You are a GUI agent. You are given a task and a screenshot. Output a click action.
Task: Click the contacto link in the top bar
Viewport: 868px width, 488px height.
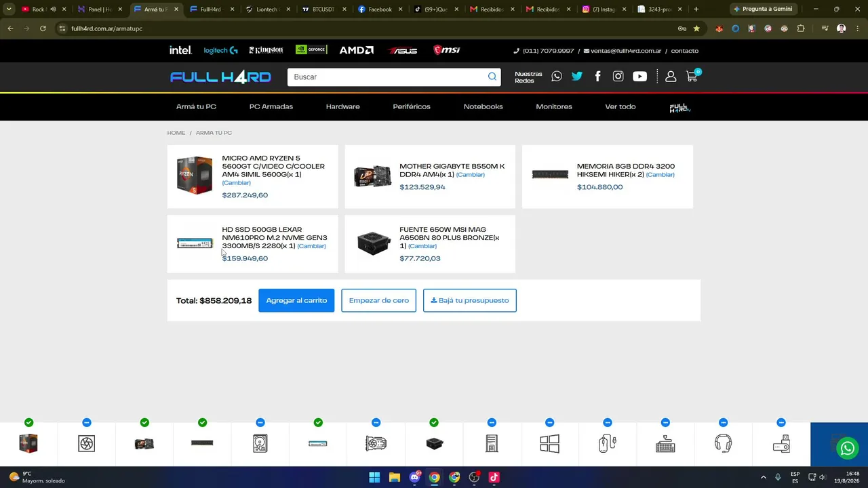685,51
